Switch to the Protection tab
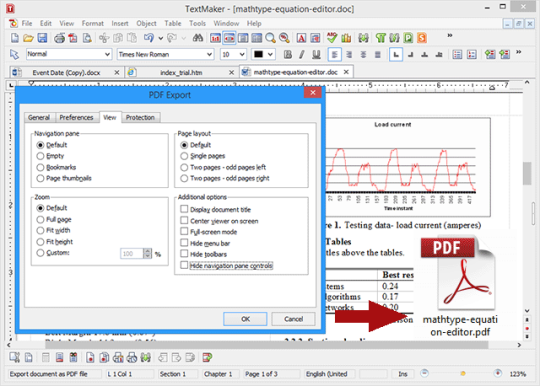This screenshot has height=386, width=540. coord(140,117)
